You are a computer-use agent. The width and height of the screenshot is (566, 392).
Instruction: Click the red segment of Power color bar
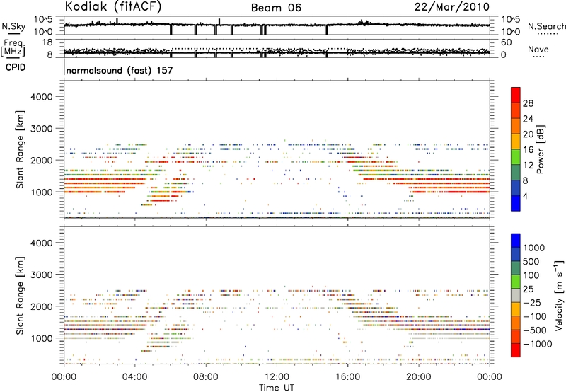(x=516, y=95)
